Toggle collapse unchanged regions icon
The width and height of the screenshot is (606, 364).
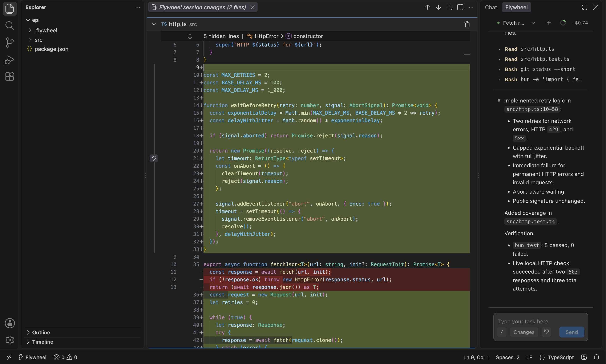(x=449, y=7)
